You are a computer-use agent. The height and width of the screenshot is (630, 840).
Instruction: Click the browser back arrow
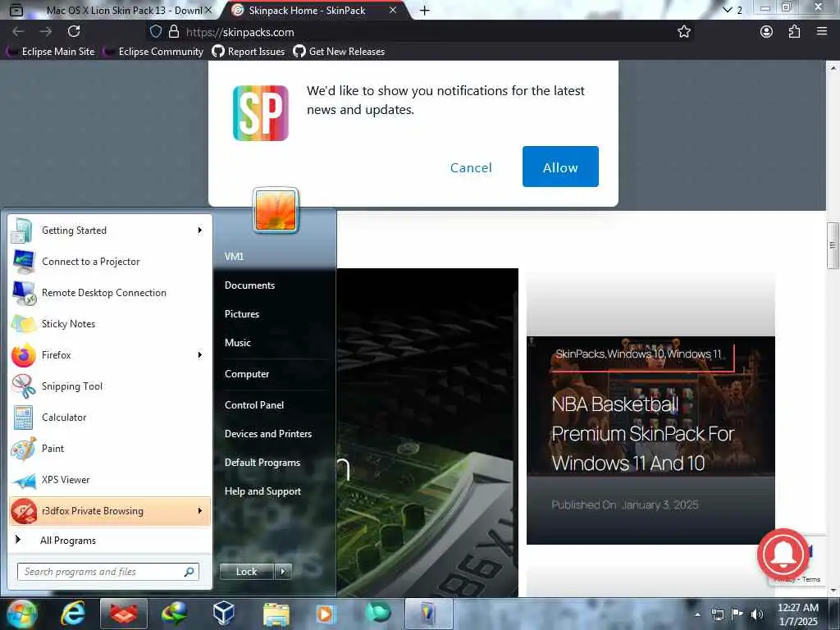[18, 32]
